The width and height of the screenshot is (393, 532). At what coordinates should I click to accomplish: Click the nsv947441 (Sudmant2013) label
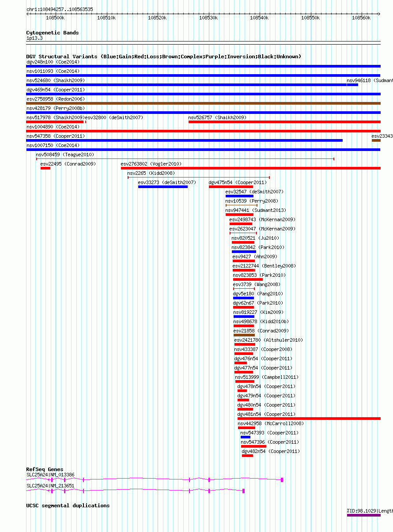256,210
